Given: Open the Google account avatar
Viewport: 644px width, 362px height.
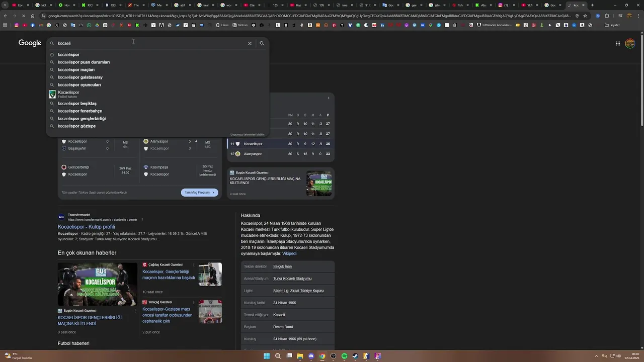Looking at the screenshot, I should [x=630, y=43].
